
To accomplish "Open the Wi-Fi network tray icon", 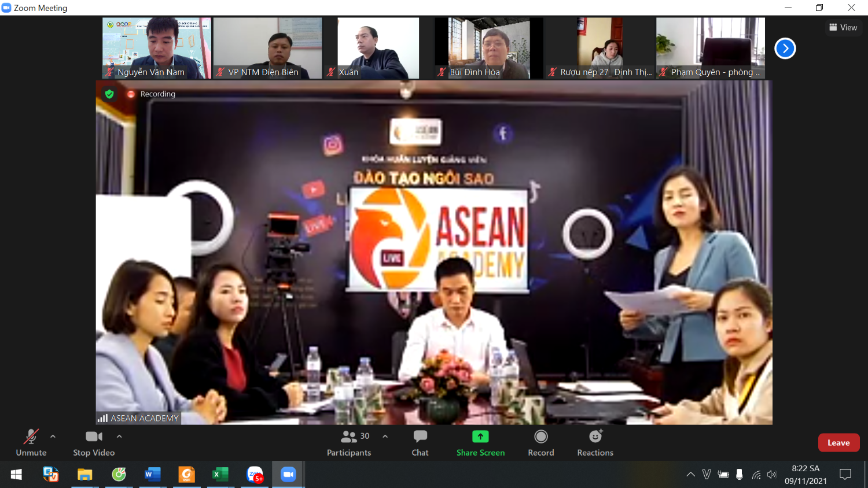I will [756, 475].
